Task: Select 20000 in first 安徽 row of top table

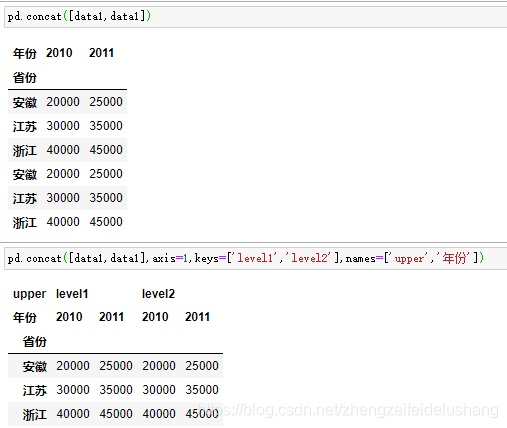Action: coord(63,102)
